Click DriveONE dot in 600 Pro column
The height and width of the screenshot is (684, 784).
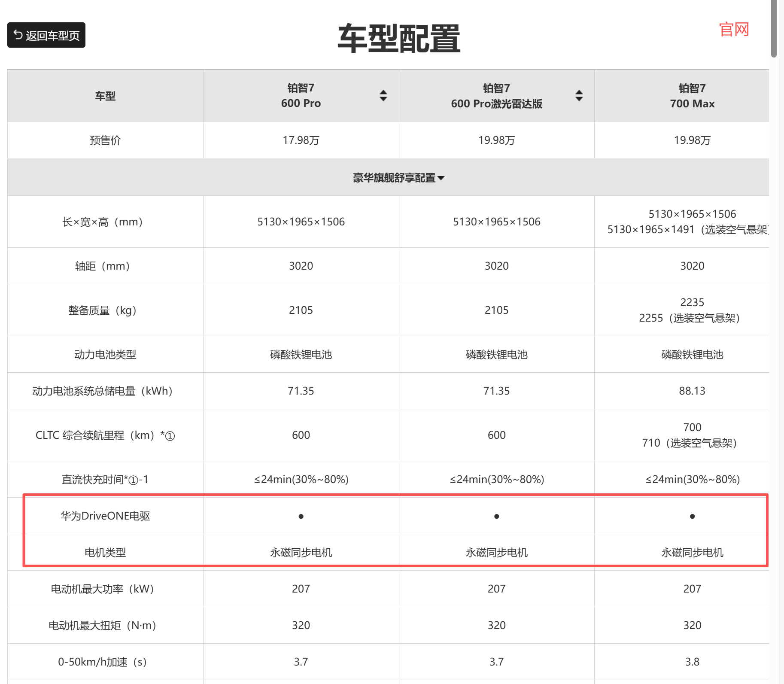[301, 516]
